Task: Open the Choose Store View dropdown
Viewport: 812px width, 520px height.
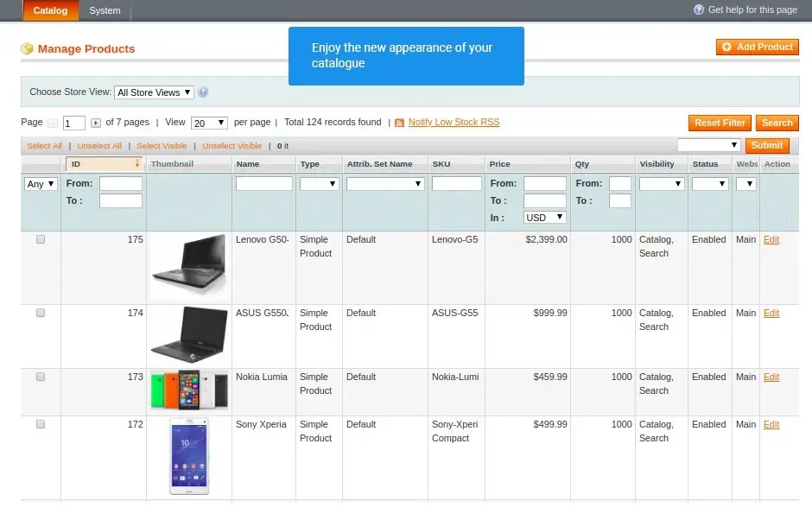Action: point(154,92)
